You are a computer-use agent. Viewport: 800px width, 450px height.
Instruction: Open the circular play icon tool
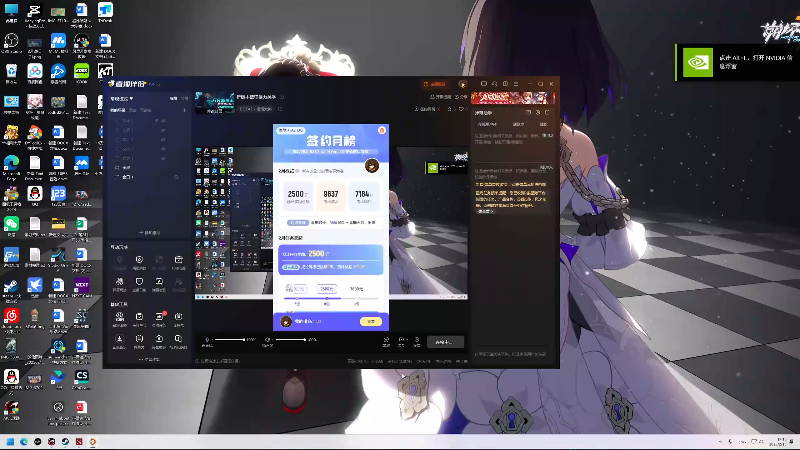[x=139, y=262]
